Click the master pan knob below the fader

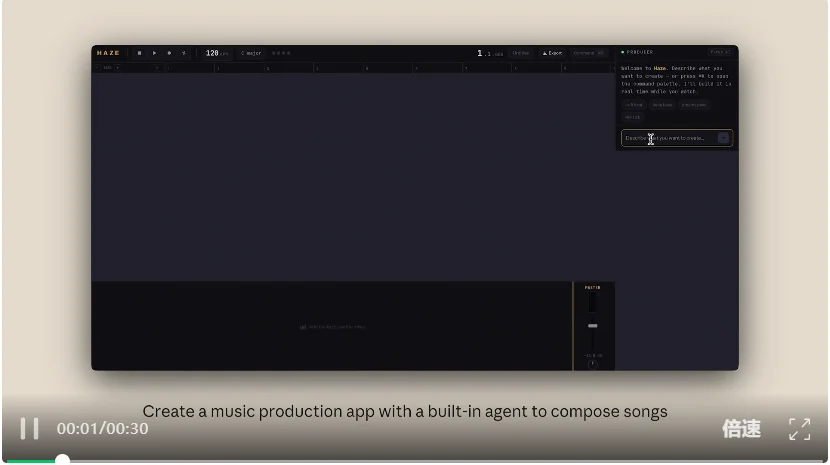[x=593, y=363]
